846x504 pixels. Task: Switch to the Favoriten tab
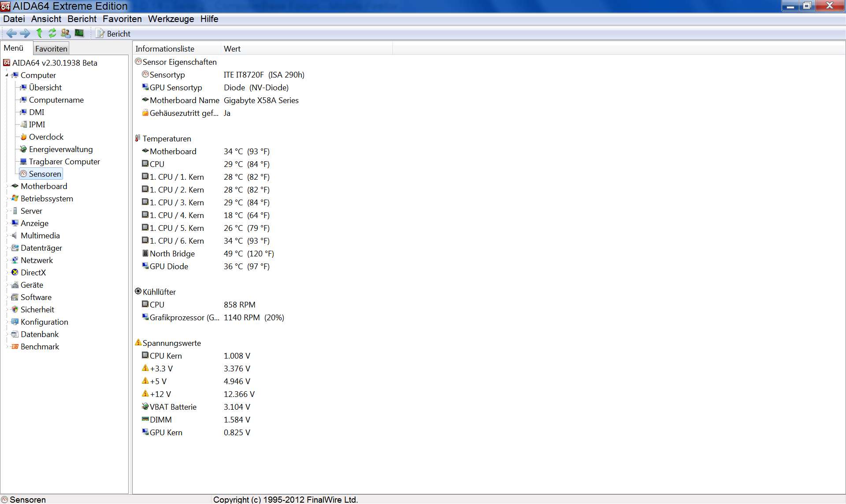[x=51, y=49]
